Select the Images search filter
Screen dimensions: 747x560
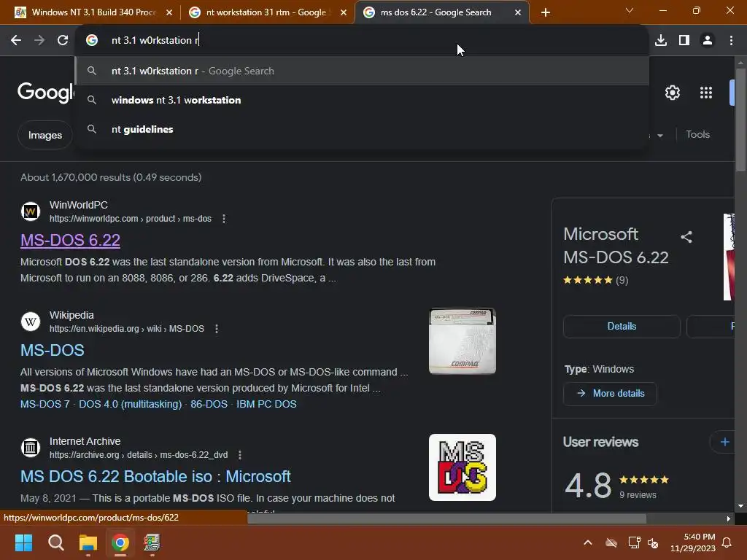(x=44, y=135)
